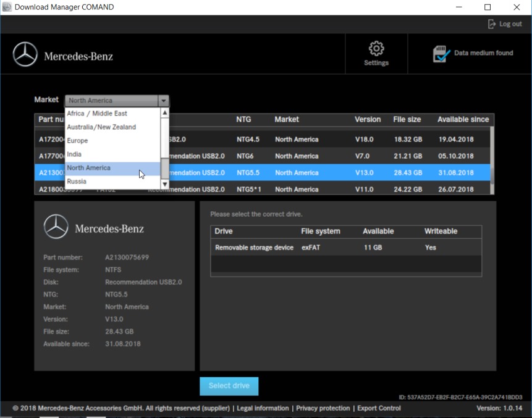Click the Available since column header
This screenshot has width=532, height=418.
coord(463,119)
